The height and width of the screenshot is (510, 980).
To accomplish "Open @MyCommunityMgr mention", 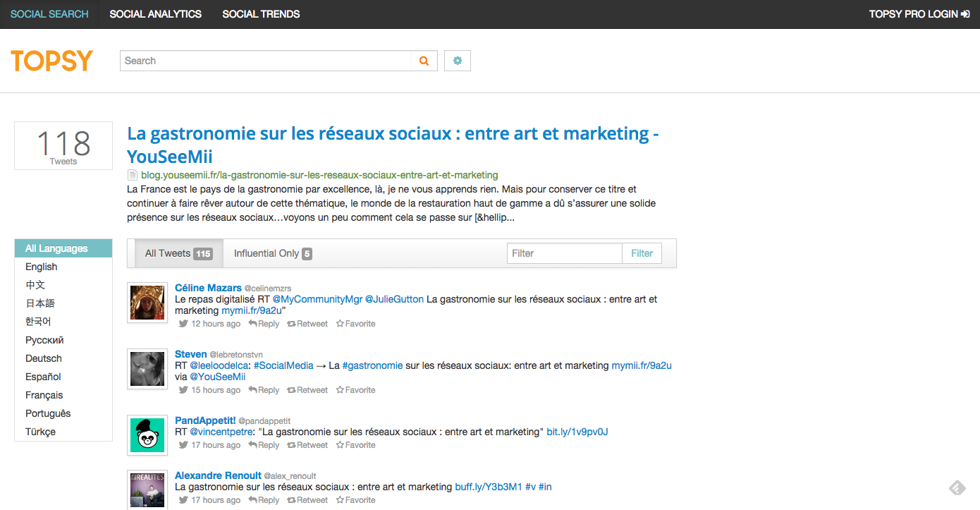I will (x=317, y=299).
